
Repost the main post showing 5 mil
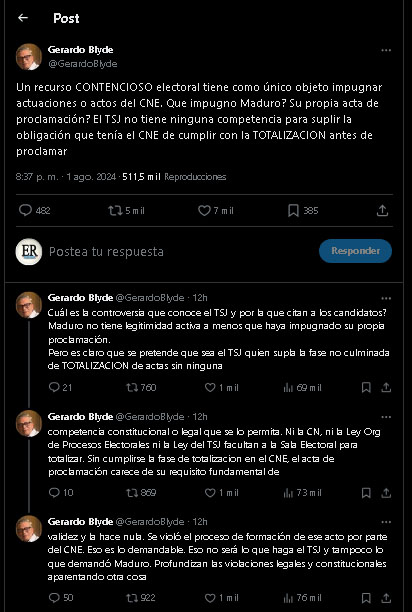click(x=126, y=211)
